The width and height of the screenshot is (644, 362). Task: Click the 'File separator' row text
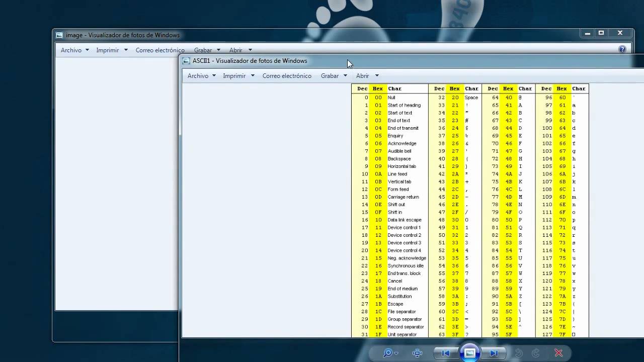coord(401,312)
